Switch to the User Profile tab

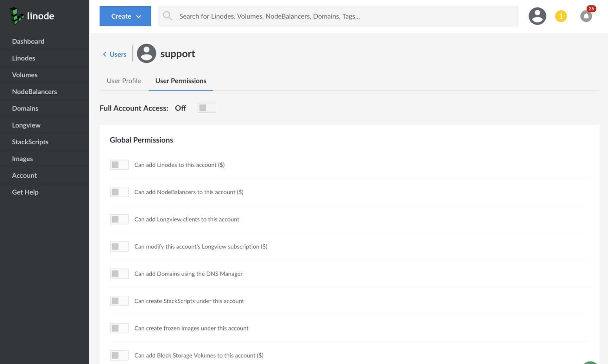(x=124, y=81)
